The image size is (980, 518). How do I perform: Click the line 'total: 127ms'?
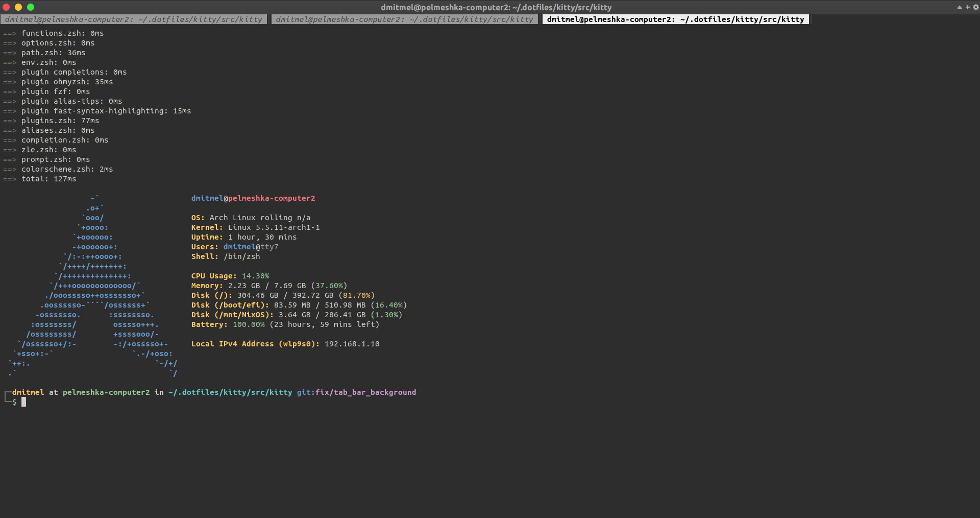point(40,179)
